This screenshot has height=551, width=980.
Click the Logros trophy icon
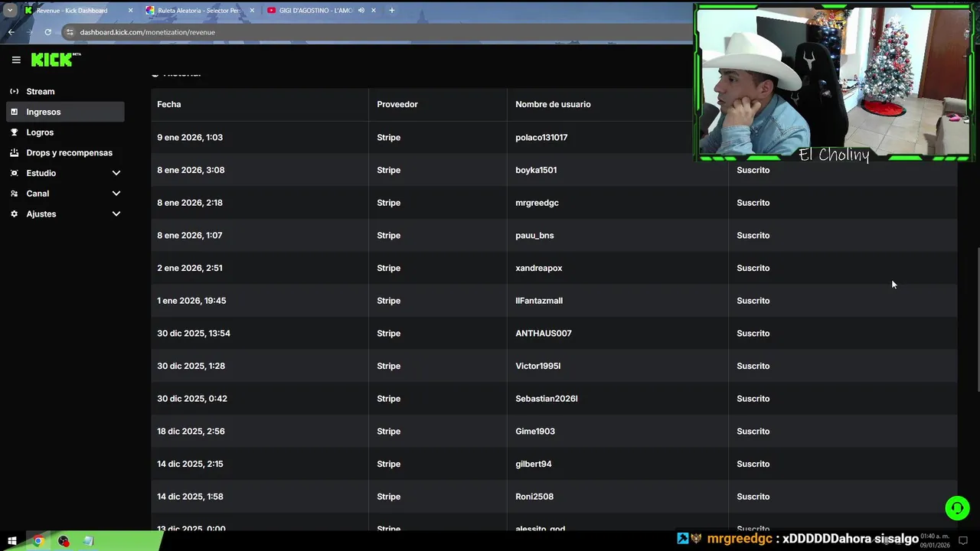[x=14, y=132]
